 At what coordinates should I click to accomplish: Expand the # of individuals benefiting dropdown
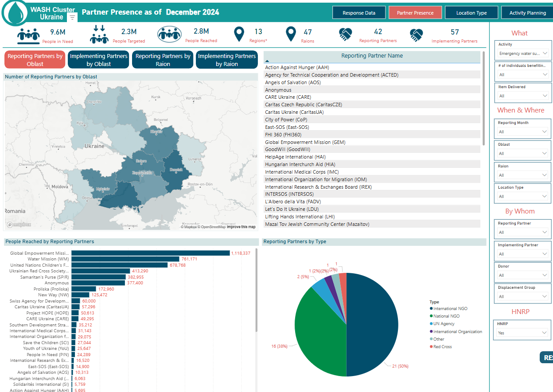click(523, 74)
